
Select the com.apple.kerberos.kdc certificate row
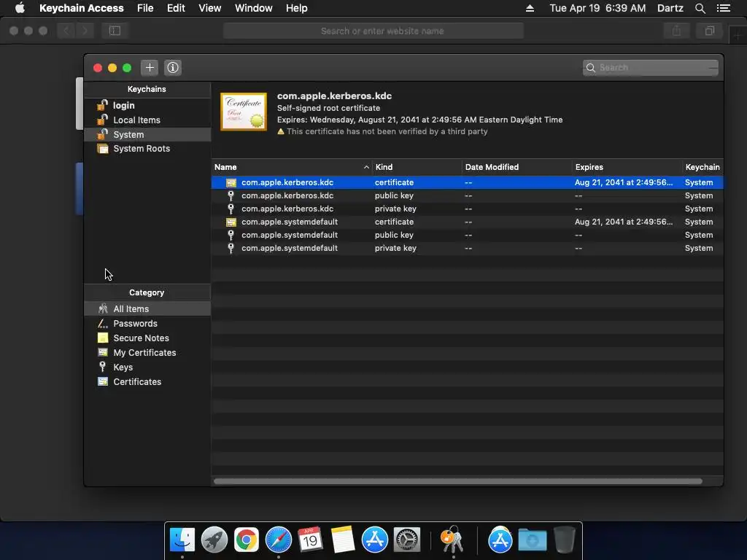coord(468,182)
